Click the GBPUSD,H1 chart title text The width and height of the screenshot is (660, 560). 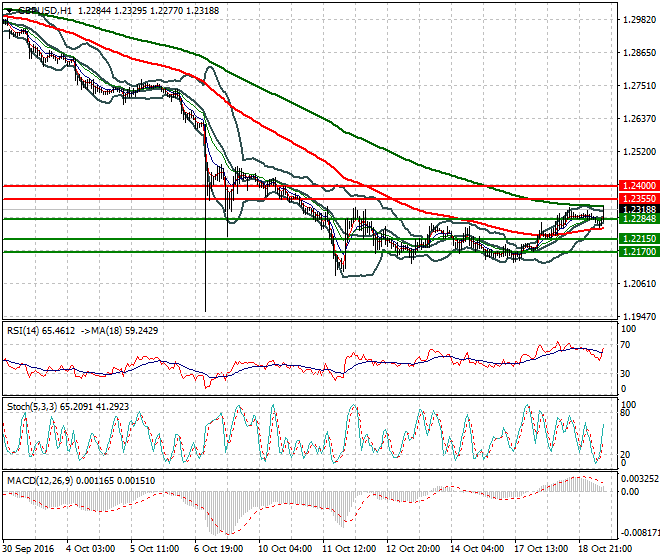tap(45, 11)
